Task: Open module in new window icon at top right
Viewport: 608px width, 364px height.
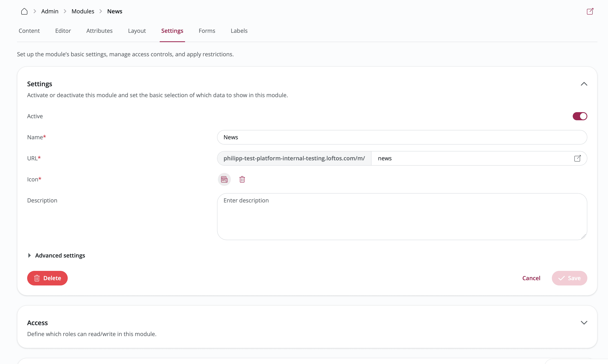Action: click(590, 11)
